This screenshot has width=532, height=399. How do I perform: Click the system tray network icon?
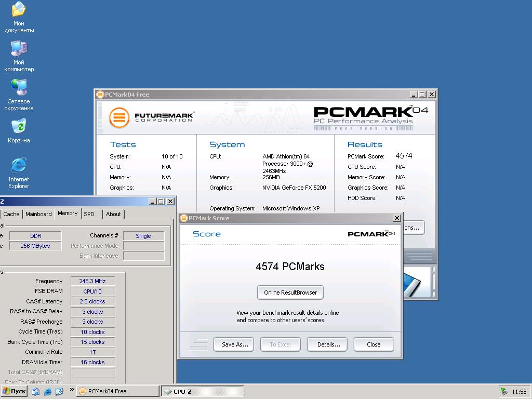tap(504, 392)
